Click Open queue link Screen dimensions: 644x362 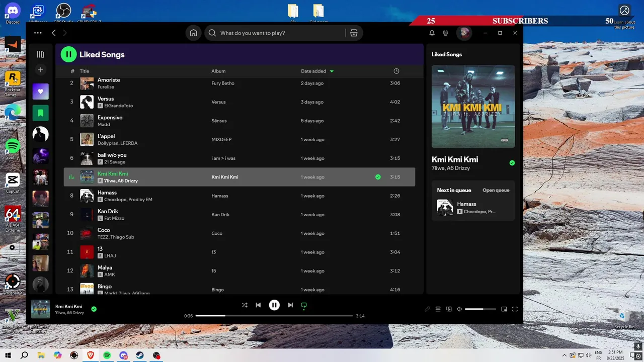pyautogui.click(x=496, y=190)
